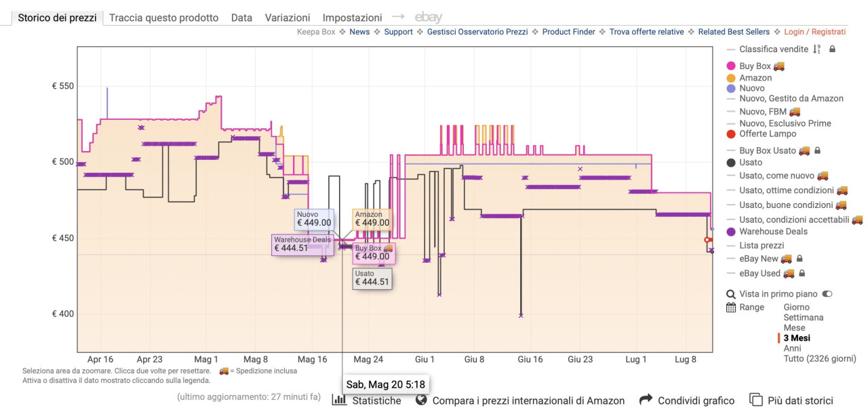Click the lock icon beside eBay Used
The width and height of the screenshot is (868, 416).
(802, 273)
